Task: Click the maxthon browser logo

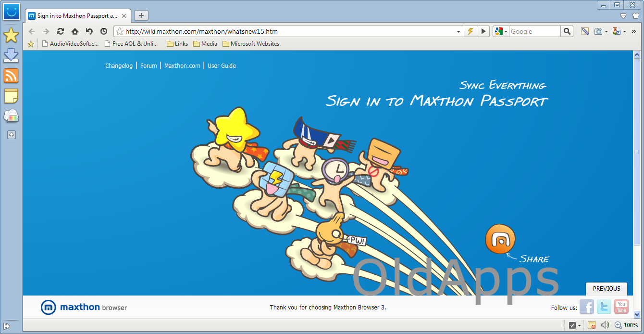Action: (x=84, y=307)
